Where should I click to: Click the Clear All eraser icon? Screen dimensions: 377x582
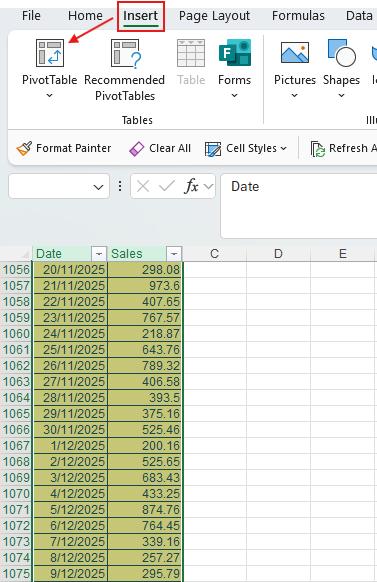(136, 149)
